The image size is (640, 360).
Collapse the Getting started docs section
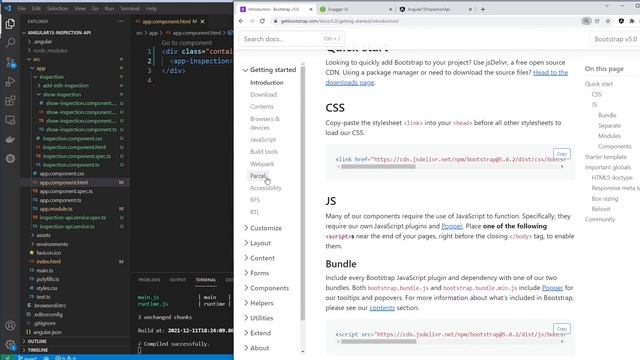[x=269, y=70]
